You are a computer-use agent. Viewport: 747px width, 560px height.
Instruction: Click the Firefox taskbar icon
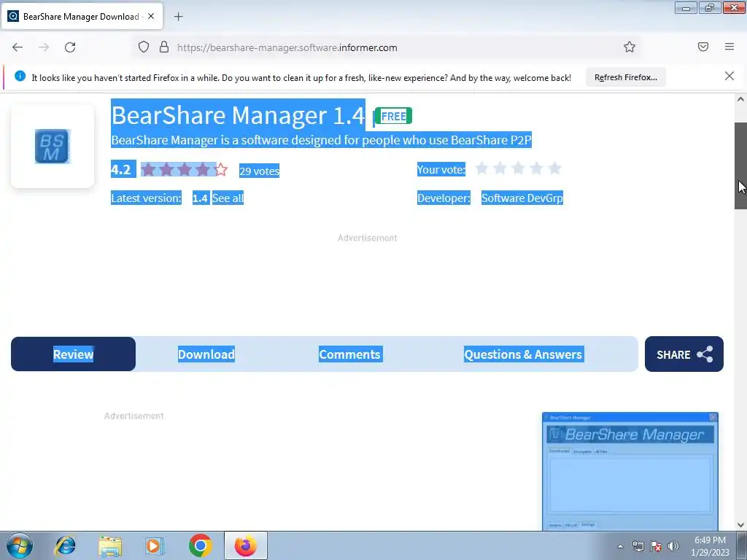pyautogui.click(x=245, y=545)
